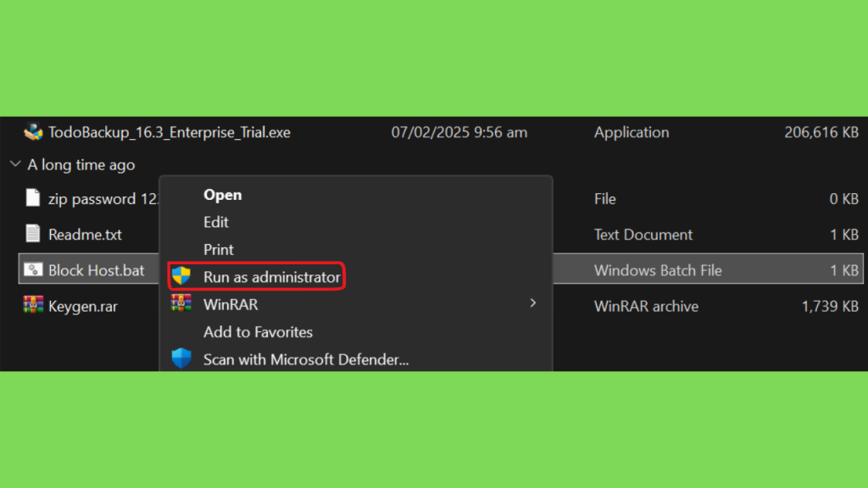Click the 'Application' type cell
Image resolution: width=868 pixels, height=488 pixels.
[632, 132]
